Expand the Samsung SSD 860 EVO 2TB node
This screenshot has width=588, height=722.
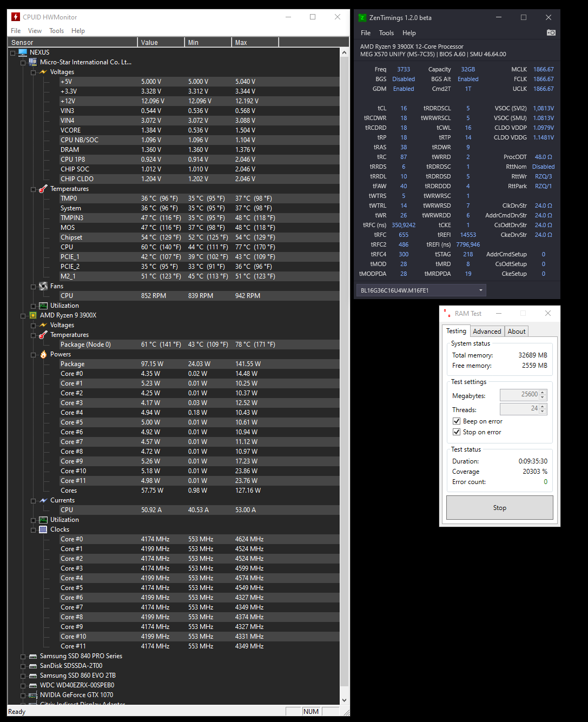[x=23, y=675]
